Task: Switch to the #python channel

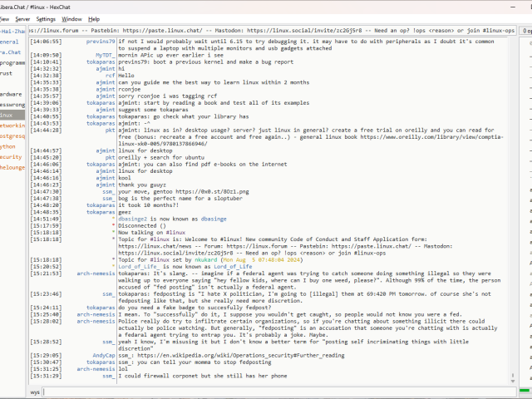Action: click(8, 146)
